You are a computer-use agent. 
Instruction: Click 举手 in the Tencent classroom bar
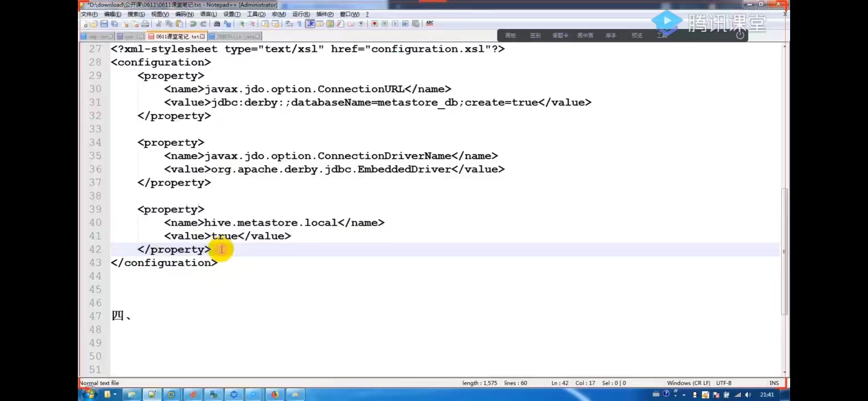pyautogui.click(x=611, y=36)
